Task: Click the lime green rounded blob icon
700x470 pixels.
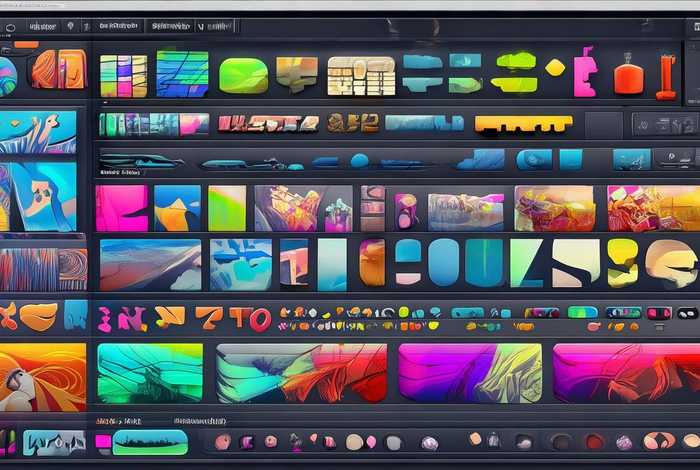Action: tap(243, 75)
